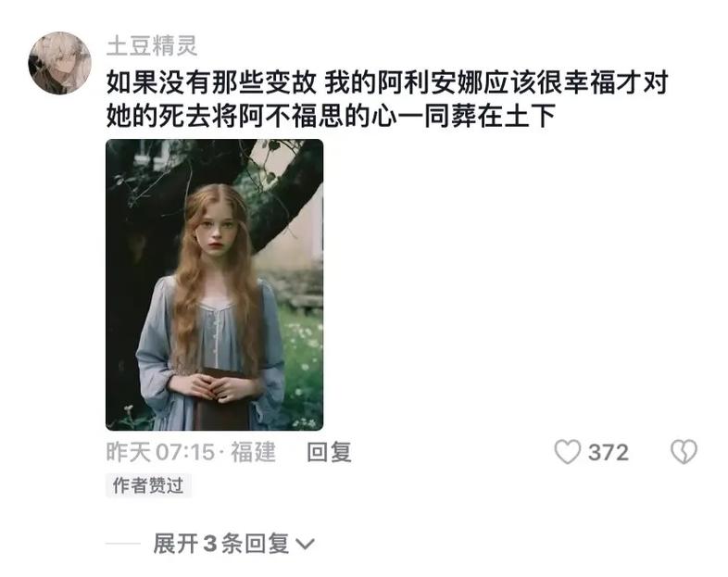View the attached photo of the red-haired girl

[215, 284]
